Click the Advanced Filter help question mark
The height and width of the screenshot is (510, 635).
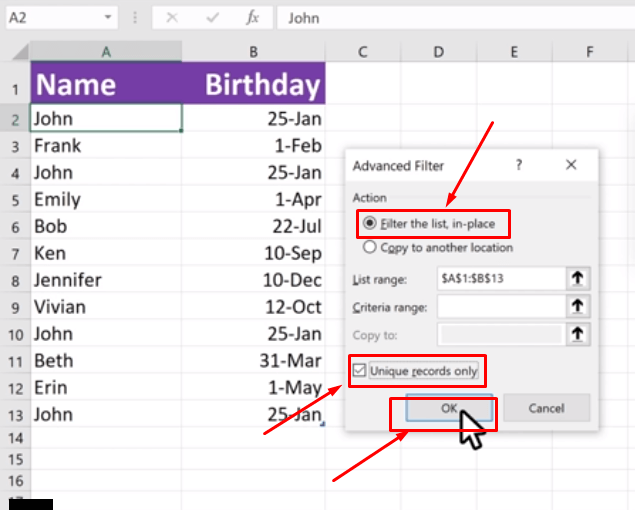(x=520, y=166)
